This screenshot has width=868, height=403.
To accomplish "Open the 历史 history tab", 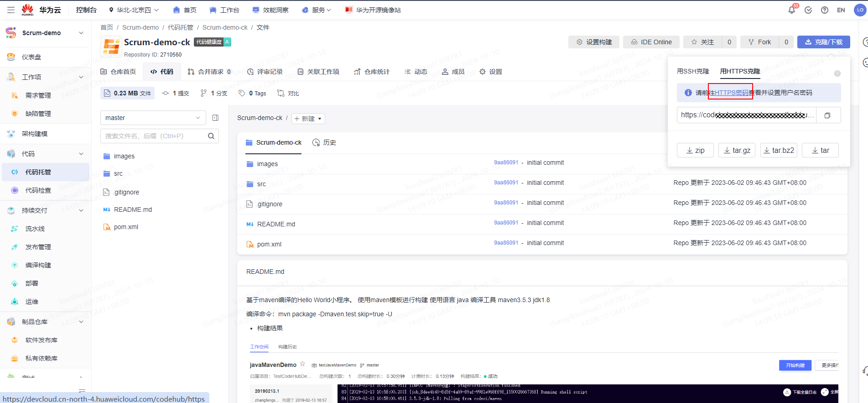I will (324, 142).
